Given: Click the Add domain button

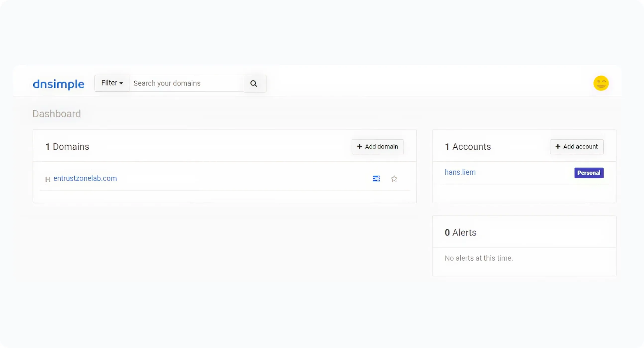Looking at the screenshot, I should pyautogui.click(x=377, y=147).
